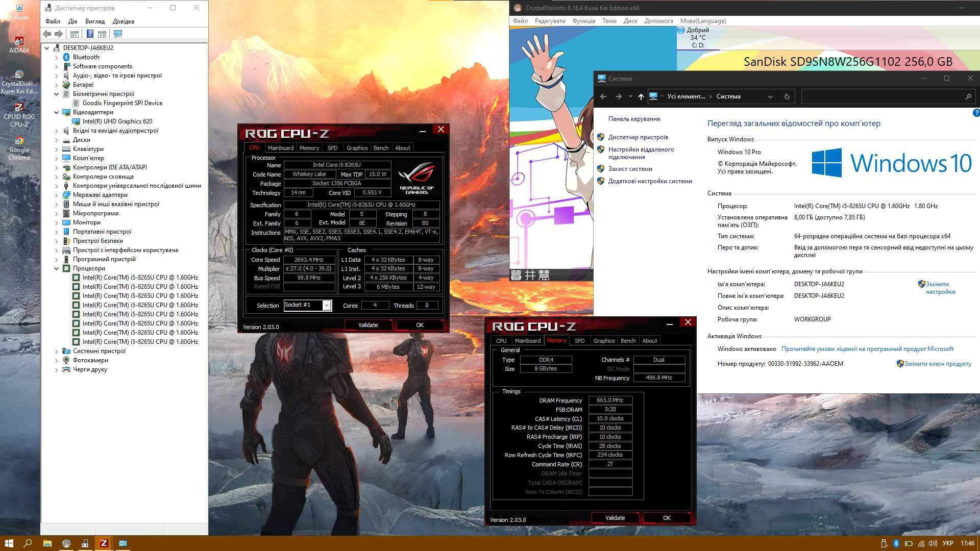Click search field in System window

[x=888, y=96]
